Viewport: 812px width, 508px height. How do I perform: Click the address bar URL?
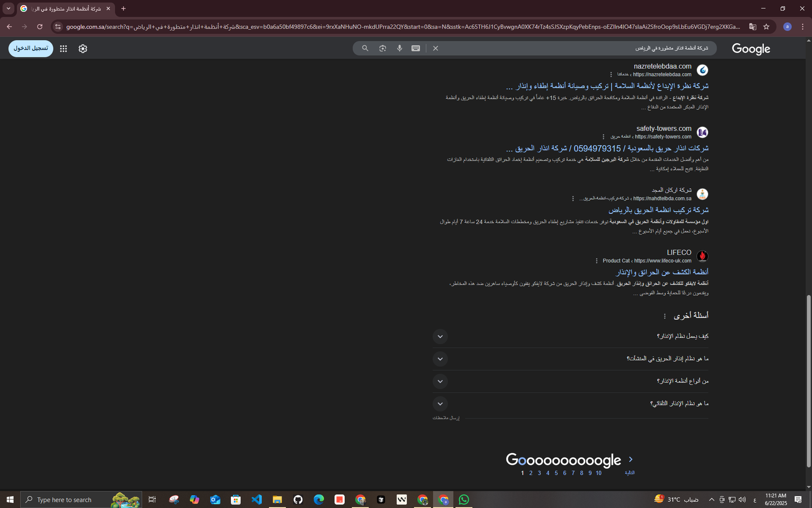[x=403, y=27]
